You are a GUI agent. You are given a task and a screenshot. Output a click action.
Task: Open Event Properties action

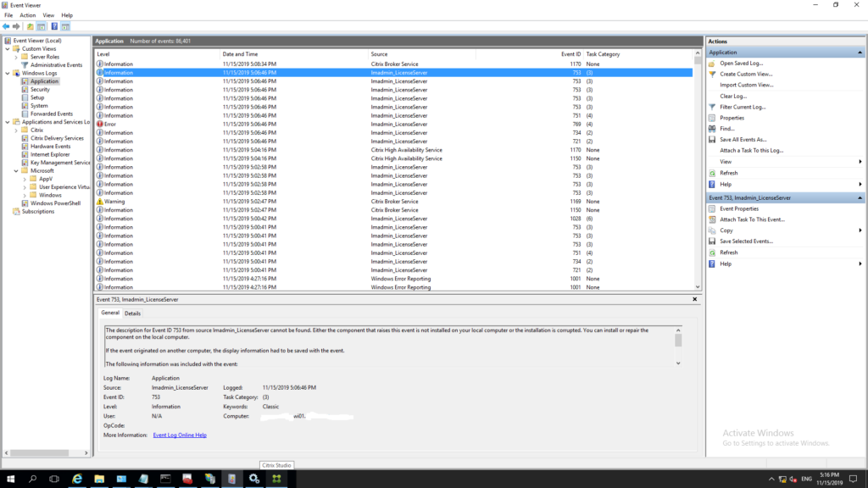[x=739, y=208]
